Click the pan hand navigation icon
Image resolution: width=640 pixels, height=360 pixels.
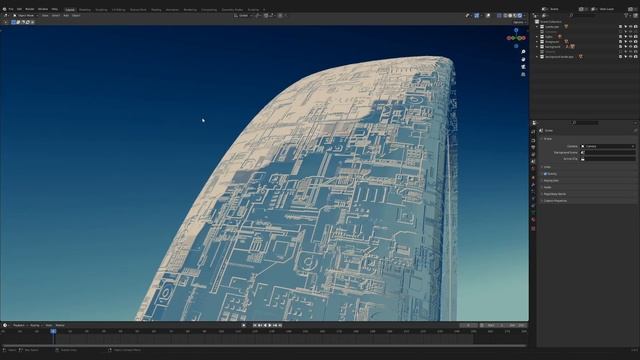pos(523,59)
